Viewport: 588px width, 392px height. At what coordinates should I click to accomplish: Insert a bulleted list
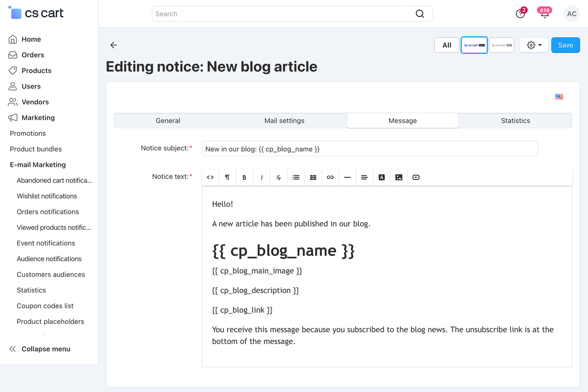pyautogui.click(x=296, y=177)
